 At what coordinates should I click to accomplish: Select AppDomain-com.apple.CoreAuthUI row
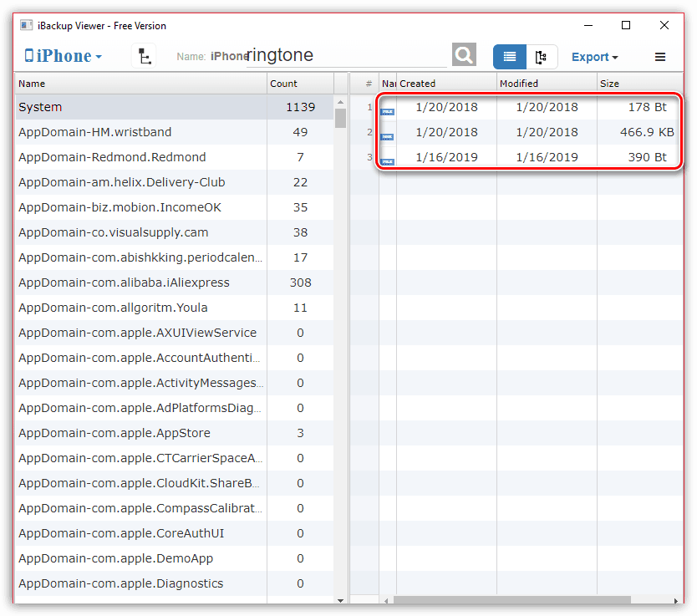[x=174, y=533]
